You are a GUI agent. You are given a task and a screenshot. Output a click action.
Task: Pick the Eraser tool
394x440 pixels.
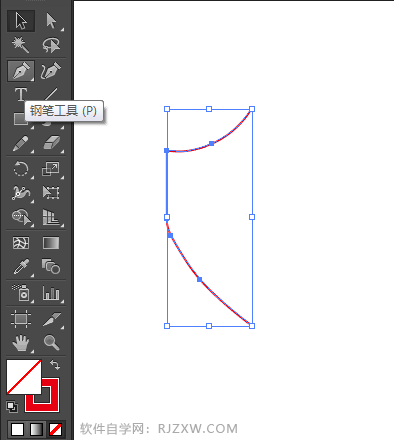point(51,144)
